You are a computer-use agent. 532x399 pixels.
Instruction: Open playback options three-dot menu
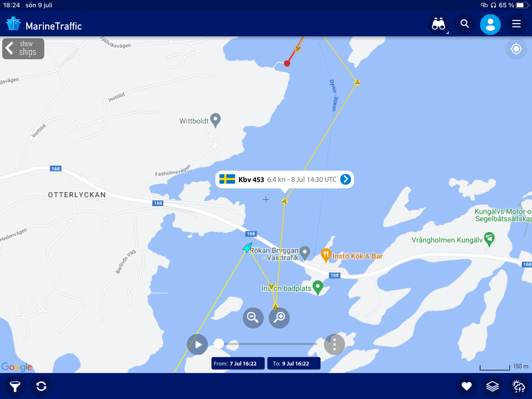click(334, 344)
